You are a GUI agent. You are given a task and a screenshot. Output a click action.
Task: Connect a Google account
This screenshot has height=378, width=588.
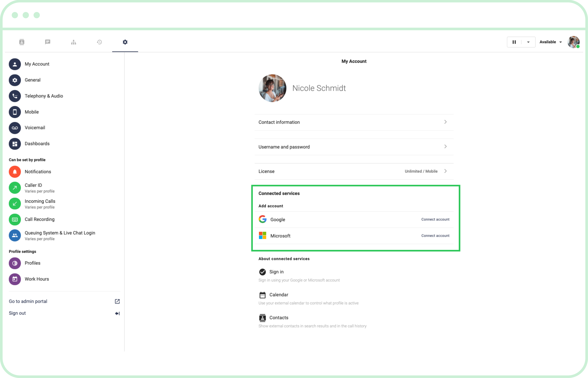(x=435, y=219)
